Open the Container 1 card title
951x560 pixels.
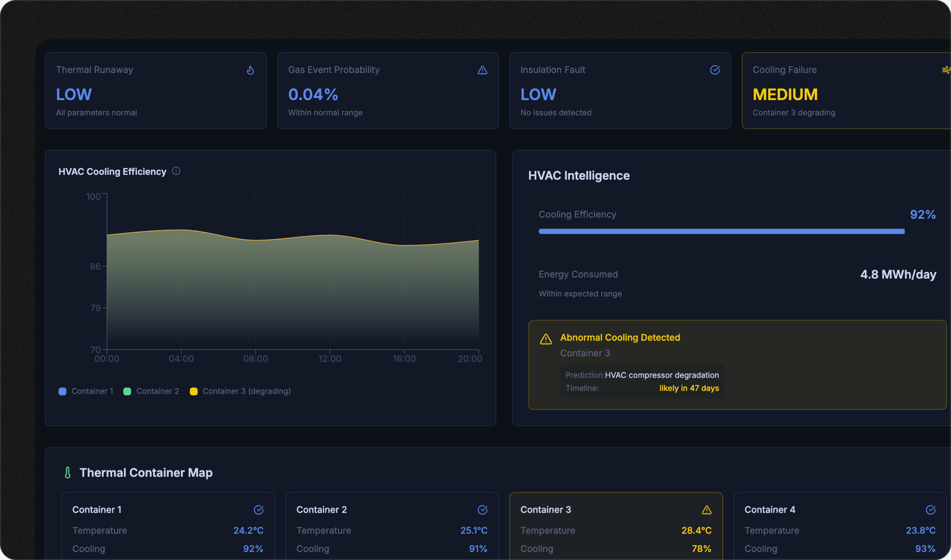[97, 510]
